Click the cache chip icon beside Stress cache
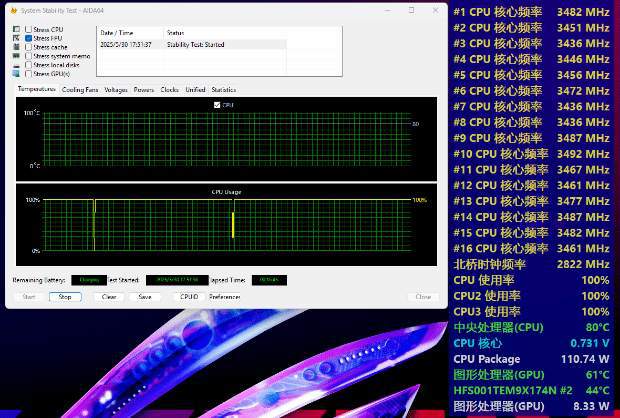 click(17, 47)
